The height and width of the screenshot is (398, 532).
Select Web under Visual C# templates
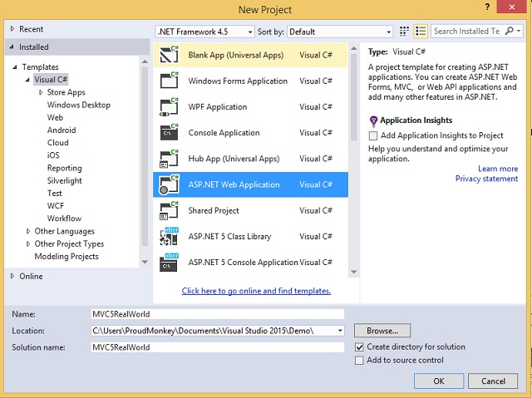coord(55,117)
